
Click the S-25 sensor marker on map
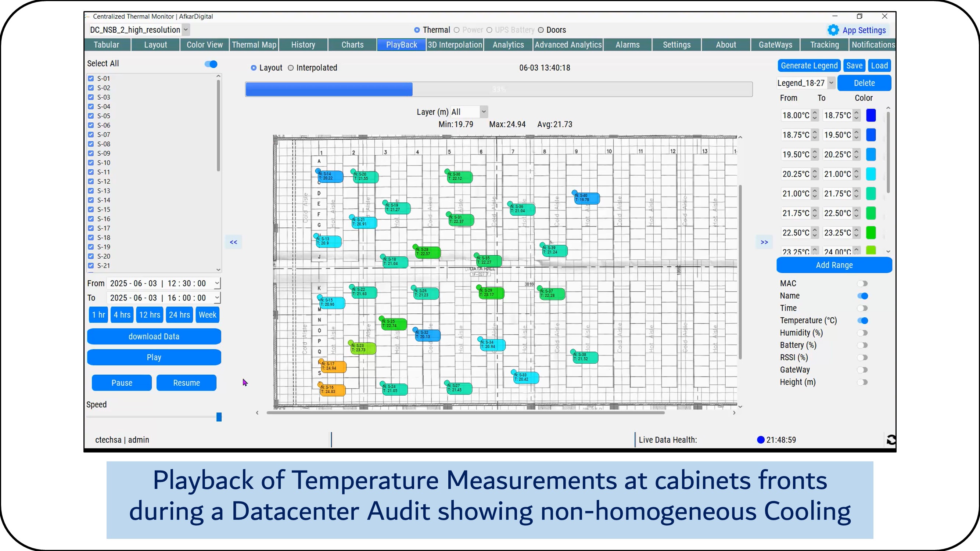point(394,323)
